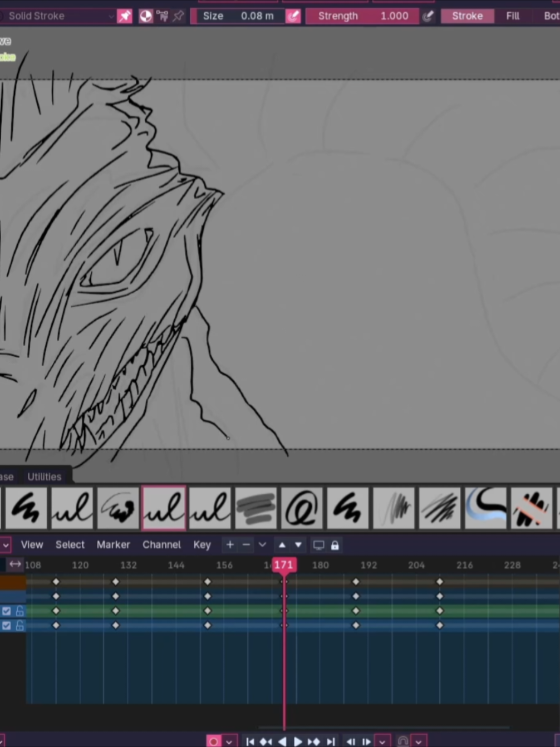Open the Channel menu in dope sheet
560x747 pixels.
(161, 545)
